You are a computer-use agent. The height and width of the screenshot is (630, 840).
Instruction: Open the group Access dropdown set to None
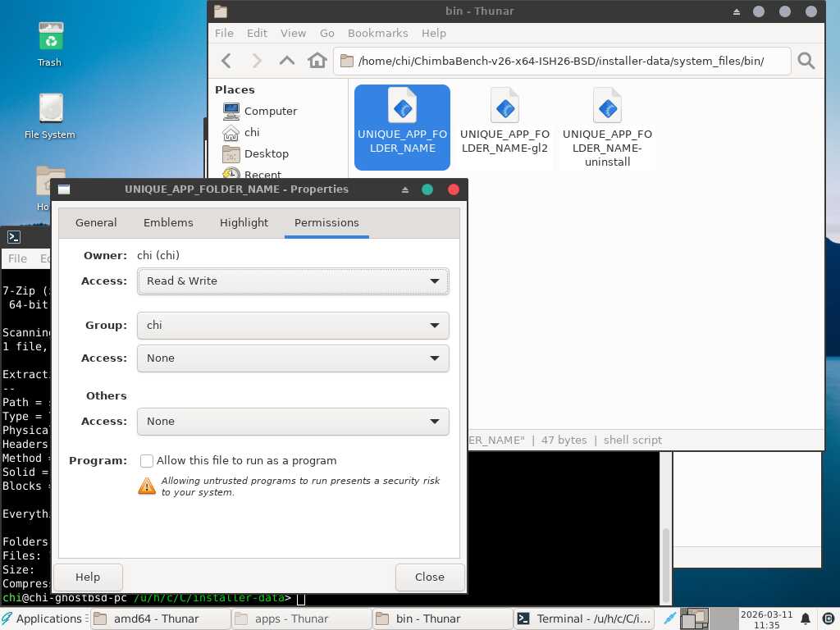pyautogui.click(x=293, y=358)
